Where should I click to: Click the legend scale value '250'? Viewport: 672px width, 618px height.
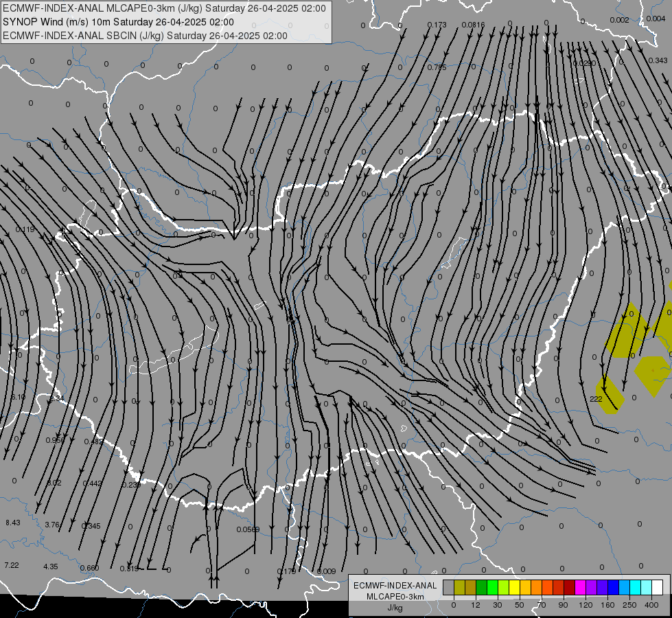629,605
